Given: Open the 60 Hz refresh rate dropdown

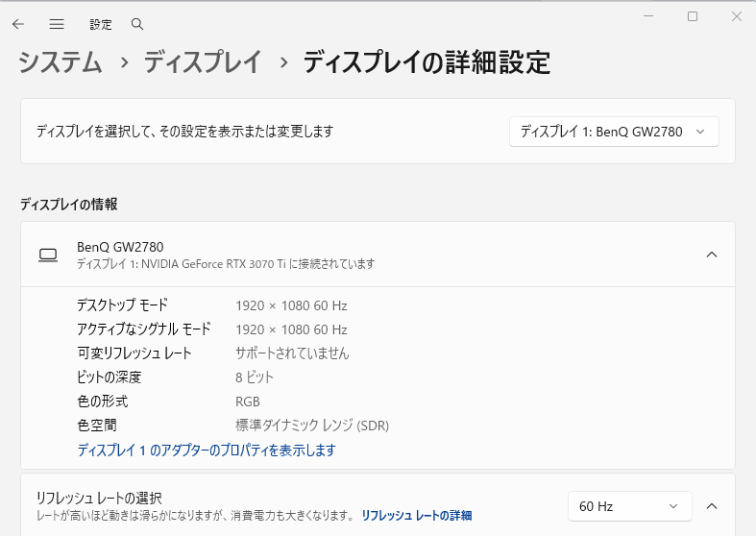Looking at the screenshot, I should tap(629, 506).
